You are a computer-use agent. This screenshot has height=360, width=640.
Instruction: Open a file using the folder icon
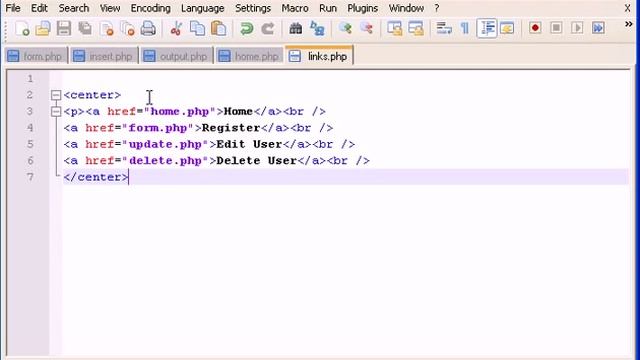click(43, 29)
